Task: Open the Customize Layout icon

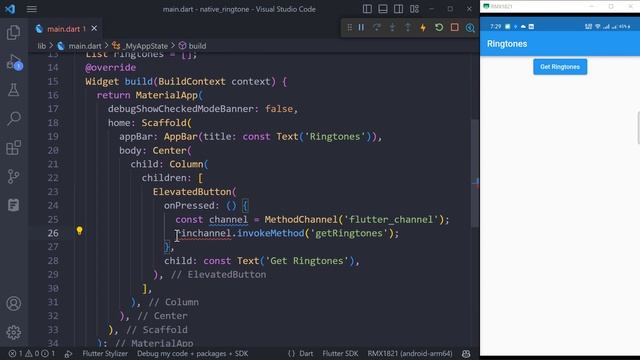Action: click(x=414, y=9)
